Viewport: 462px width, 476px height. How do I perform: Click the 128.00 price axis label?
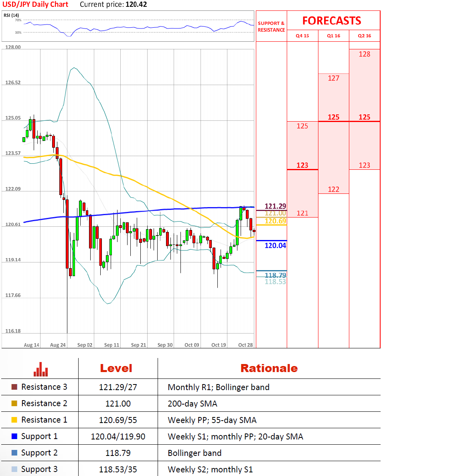(x=13, y=47)
